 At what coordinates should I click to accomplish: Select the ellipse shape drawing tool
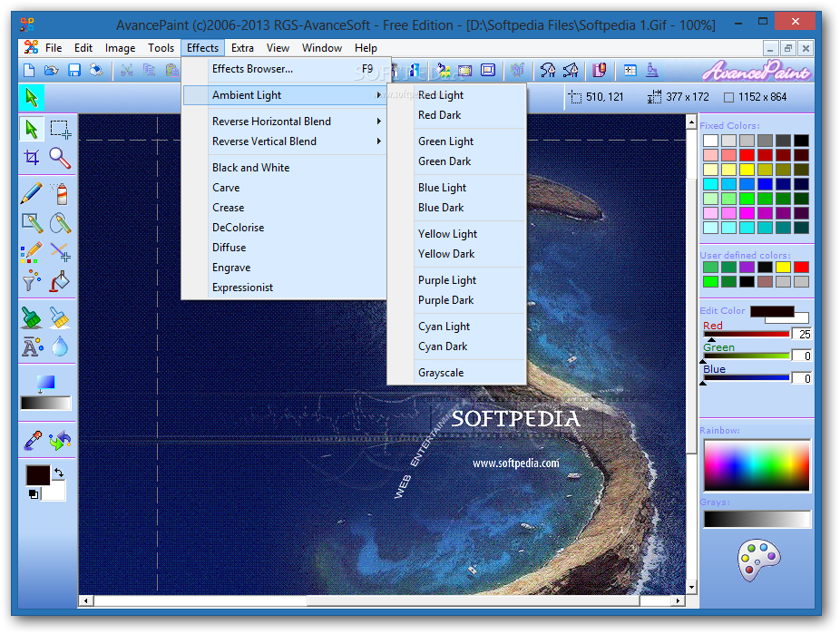coord(60,223)
